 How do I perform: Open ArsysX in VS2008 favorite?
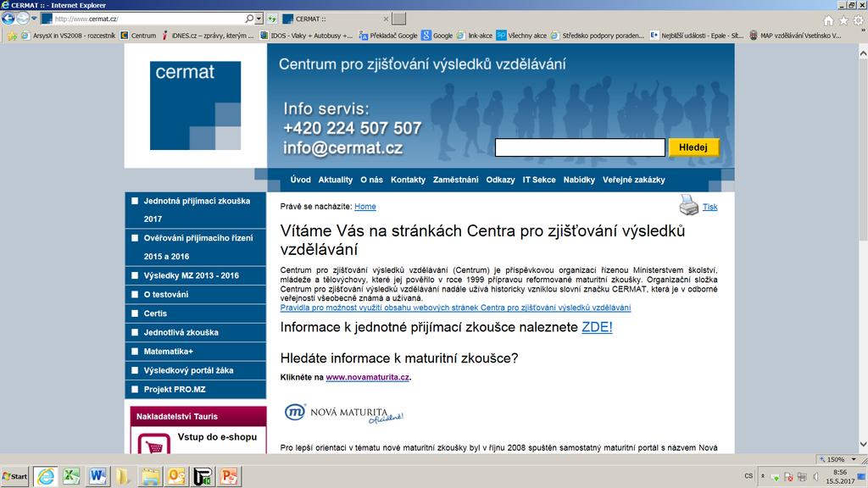point(68,36)
